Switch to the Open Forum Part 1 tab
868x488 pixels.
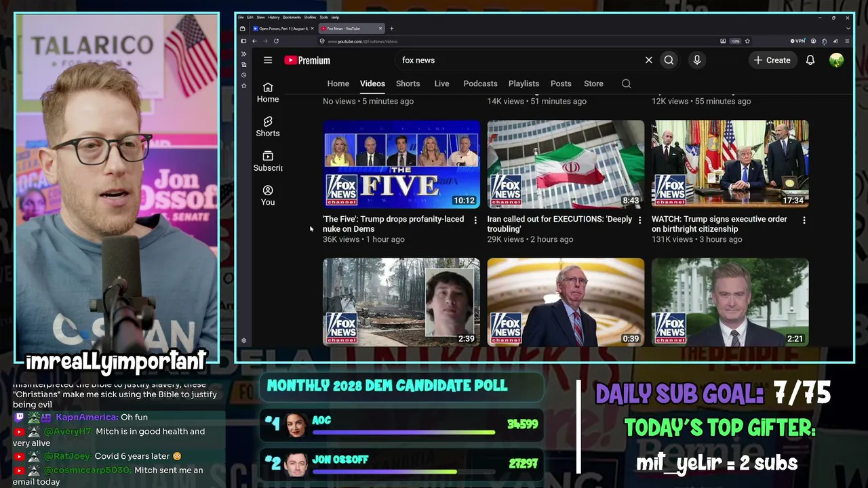(x=283, y=28)
